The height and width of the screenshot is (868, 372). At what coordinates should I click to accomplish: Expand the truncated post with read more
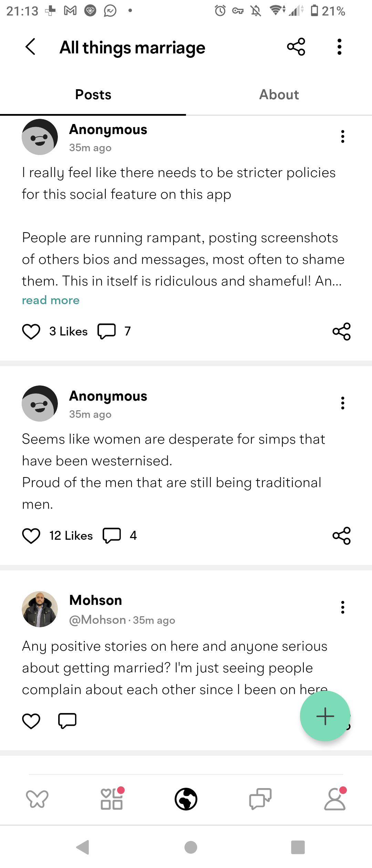point(51,300)
